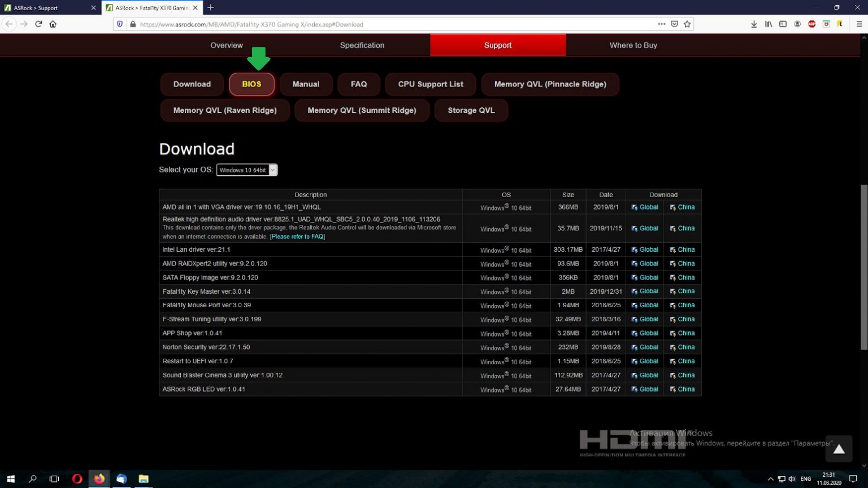Toggle the sidebar view icon
868x488 pixels.
click(783, 24)
